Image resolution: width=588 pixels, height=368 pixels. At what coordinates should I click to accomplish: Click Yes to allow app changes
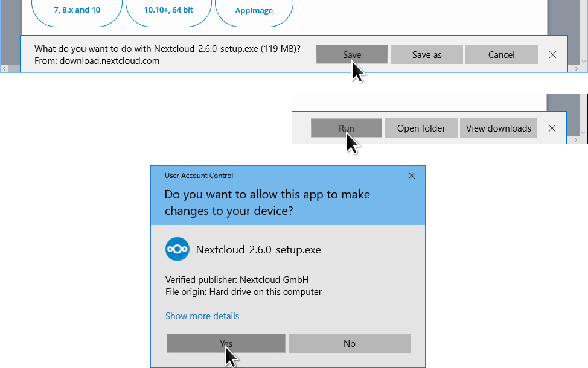tap(226, 343)
